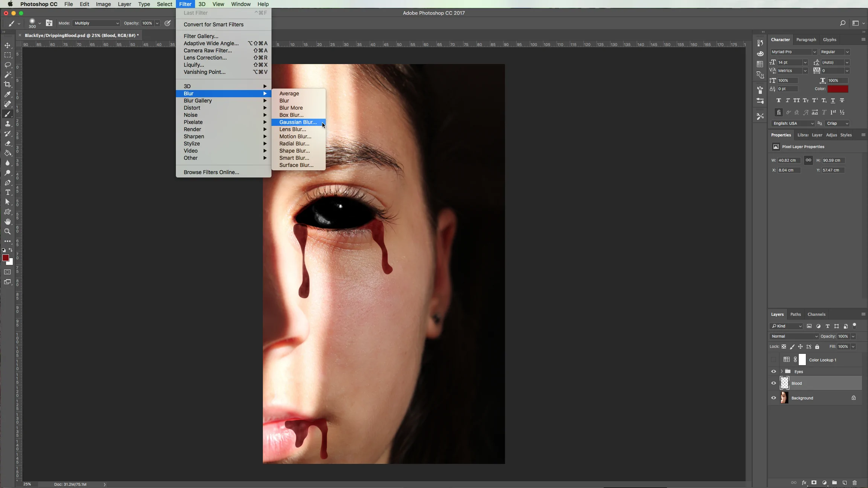
Task: Open the Apple menu
Action: (10, 4)
